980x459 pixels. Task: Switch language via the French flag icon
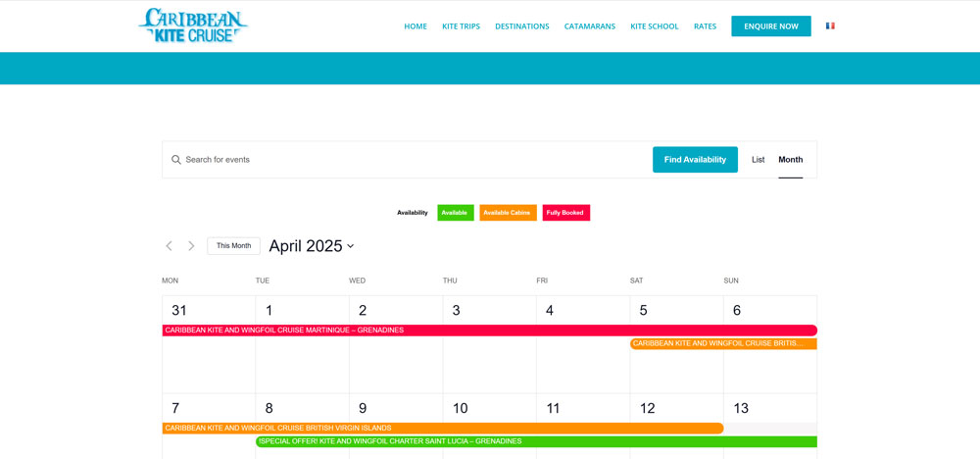pyautogui.click(x=830, y=26)
